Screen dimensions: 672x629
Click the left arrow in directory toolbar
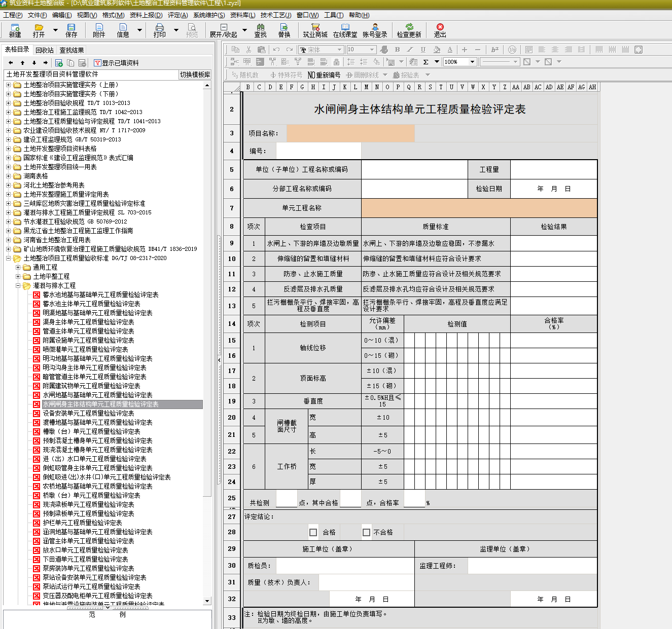pos(11,63)
